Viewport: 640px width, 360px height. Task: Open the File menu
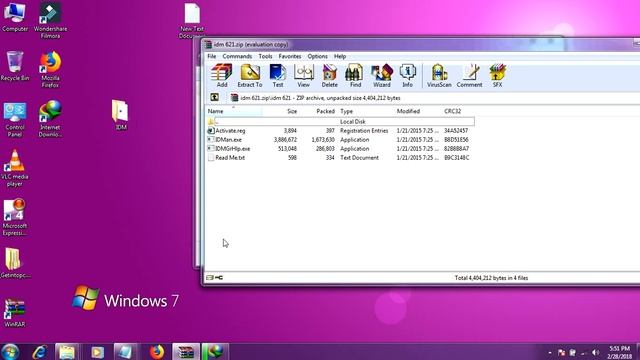tap(211, 56)
